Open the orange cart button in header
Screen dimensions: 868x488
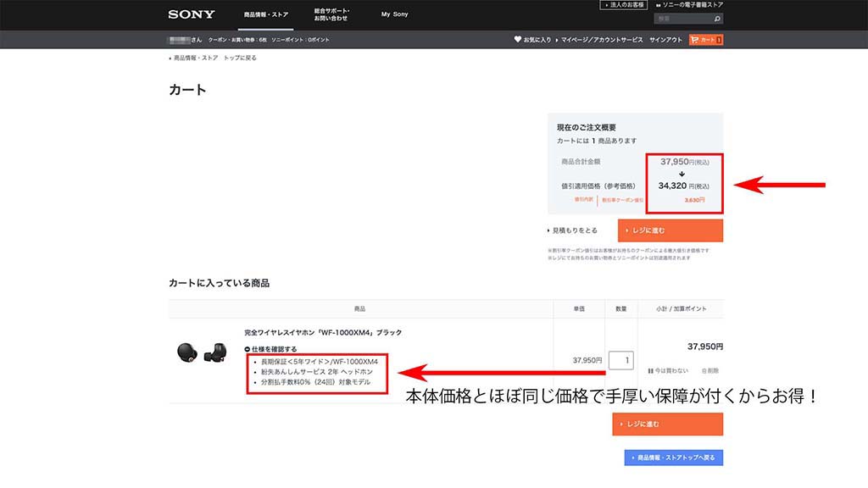tap(706, 40)
